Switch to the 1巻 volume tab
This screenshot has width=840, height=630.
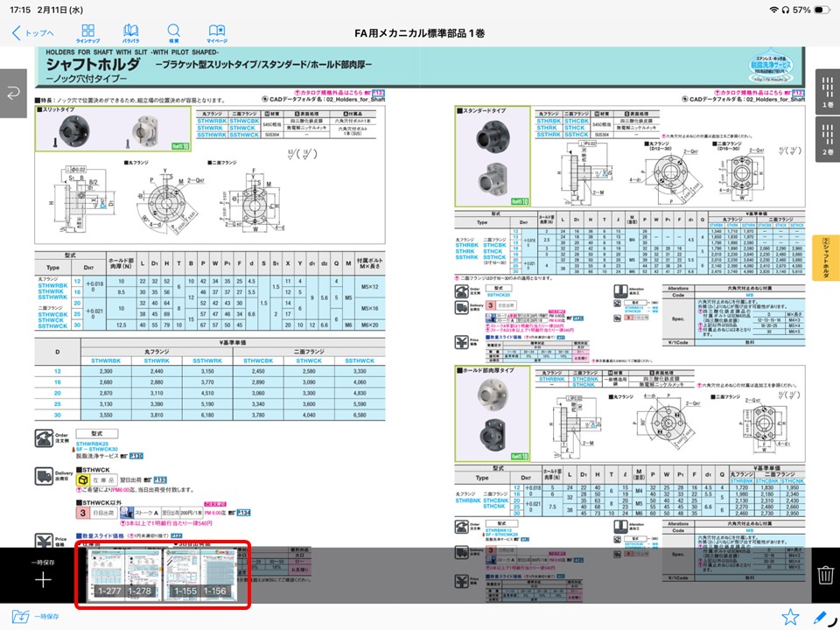click(827, 91)
